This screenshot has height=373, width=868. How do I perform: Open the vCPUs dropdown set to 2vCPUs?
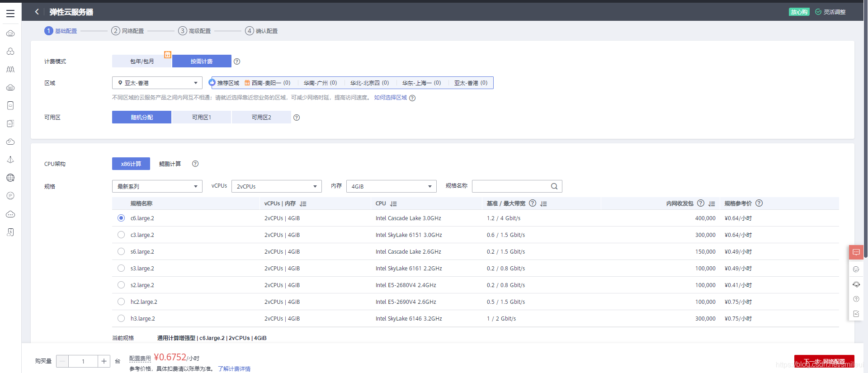point(277,186)
